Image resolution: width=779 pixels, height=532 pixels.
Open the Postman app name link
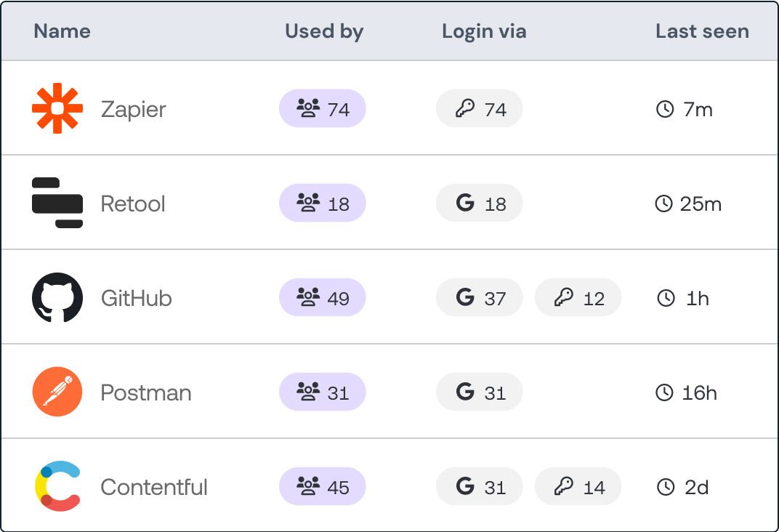pyautogui.click(x=146, y=393)
